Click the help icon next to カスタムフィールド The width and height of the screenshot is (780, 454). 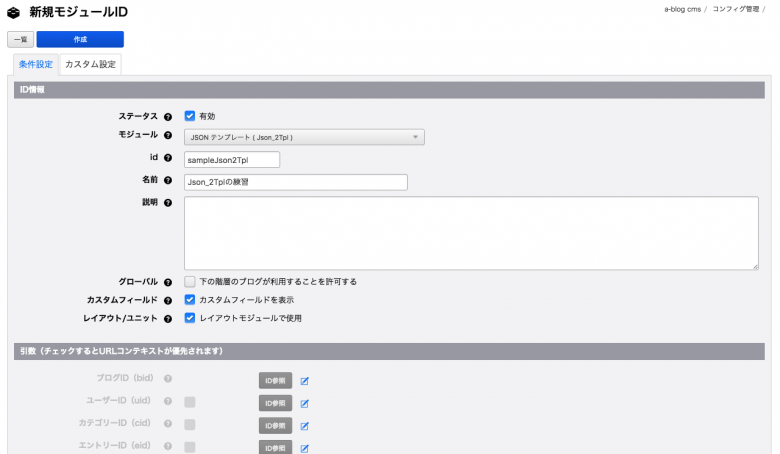point(168,300)
